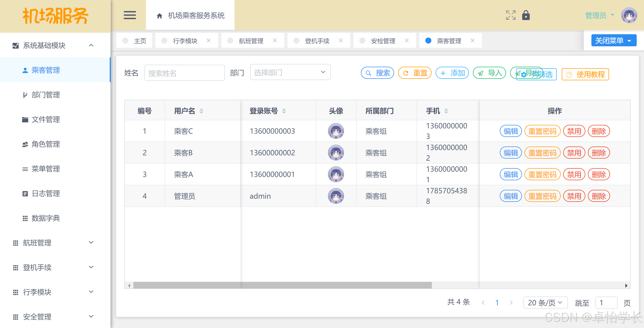The width and height of the screenshot is (644, 328).
Task: Close the 航班管理 tab
Action: (x=275, y=40)
